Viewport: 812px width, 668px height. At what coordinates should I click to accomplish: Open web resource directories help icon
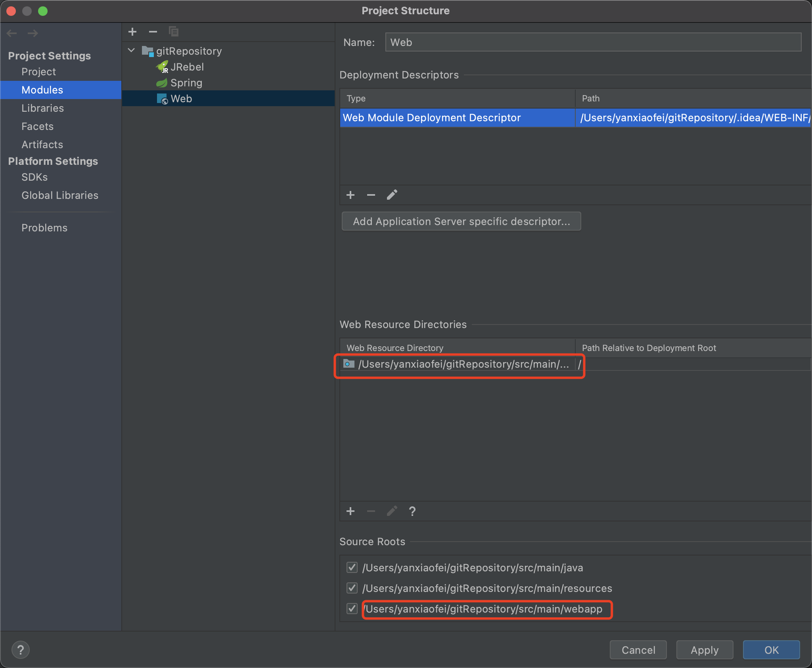[412, 511]
